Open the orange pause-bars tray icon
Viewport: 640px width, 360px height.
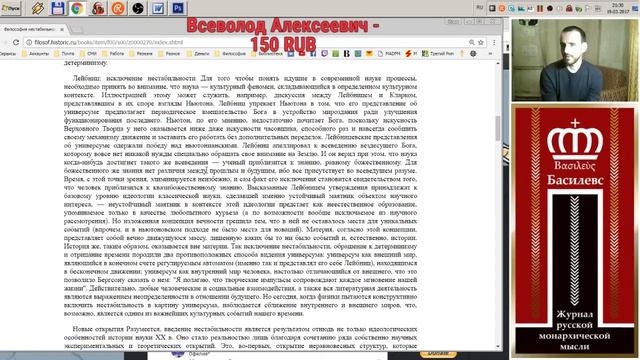(x=540, y=8)
